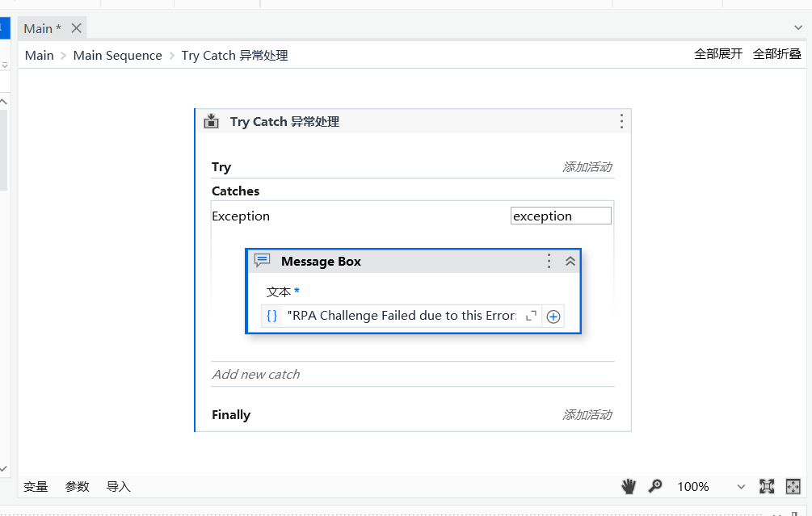The width and height of the screenshot is (812, 516).
Task: Open the 100% zoom level dropdown
Action: point(741,486)
